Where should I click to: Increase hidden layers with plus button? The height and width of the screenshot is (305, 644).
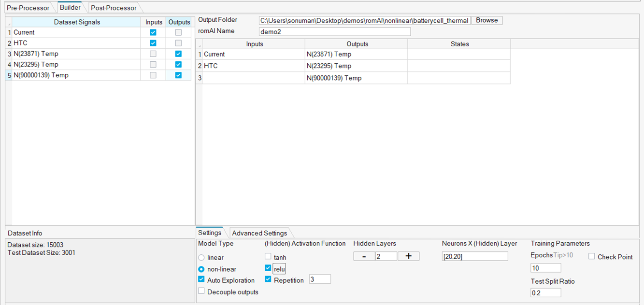click(x=409, y=256)
